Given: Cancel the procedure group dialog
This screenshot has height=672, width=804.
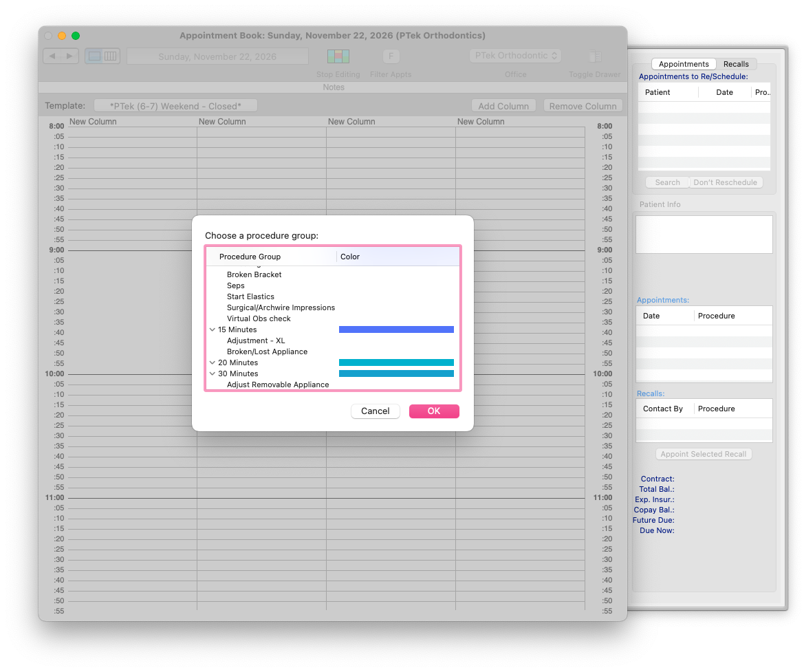Looking at the screenshot, I should 375,411.
